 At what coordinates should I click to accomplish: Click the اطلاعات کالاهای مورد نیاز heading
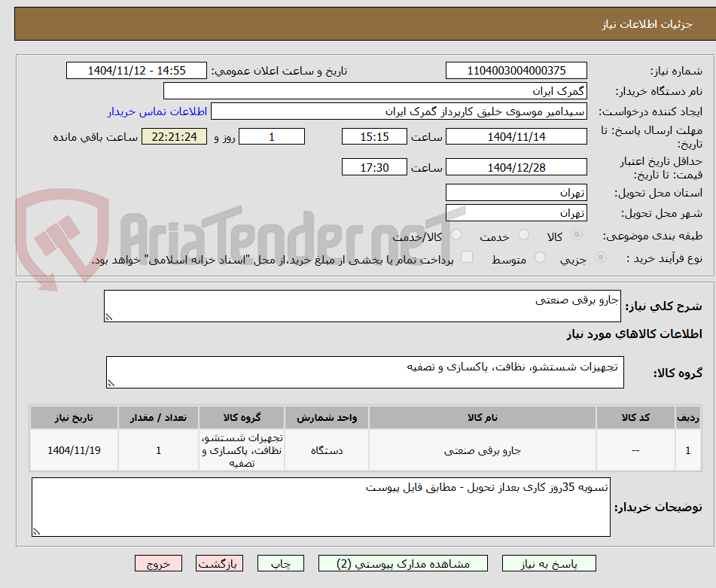pyautogui.click(x=634, y=334)
